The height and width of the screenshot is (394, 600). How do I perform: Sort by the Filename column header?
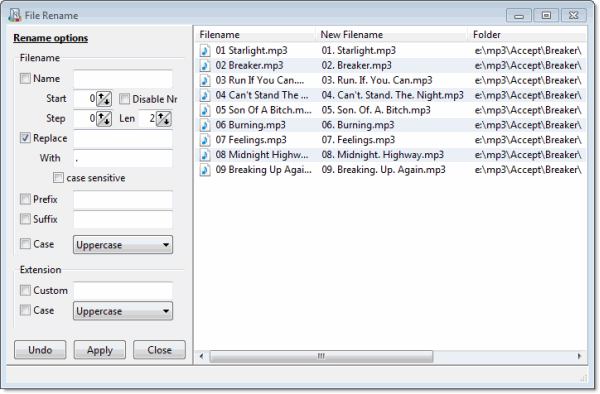255,35
